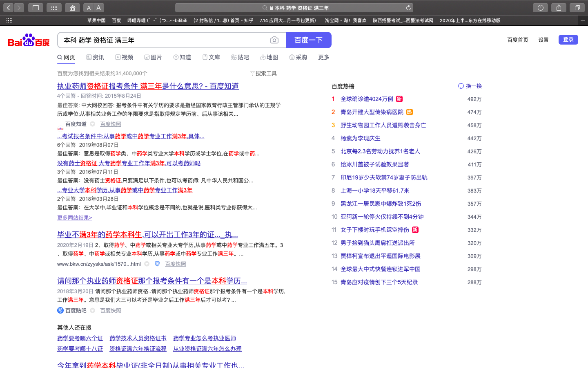Open the 哔哩哔哩 bilibili bookmark
Image resolution: width=588 pixels, height=368 pixels.
157,20
